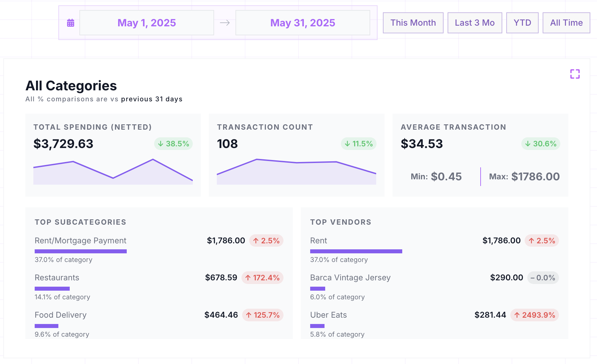Click the down-arrow badge showing 11.5%
Screen dimensions: 597x364
[358, 144]
